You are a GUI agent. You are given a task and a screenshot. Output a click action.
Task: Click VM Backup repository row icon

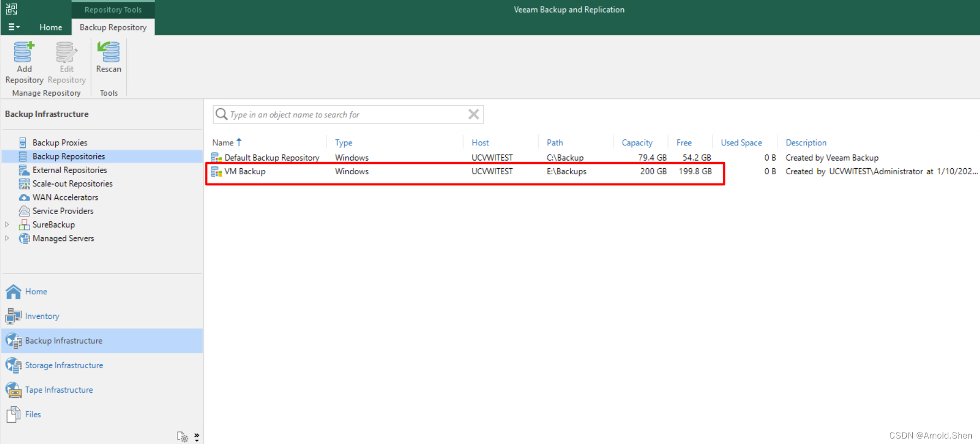point(216,171)
